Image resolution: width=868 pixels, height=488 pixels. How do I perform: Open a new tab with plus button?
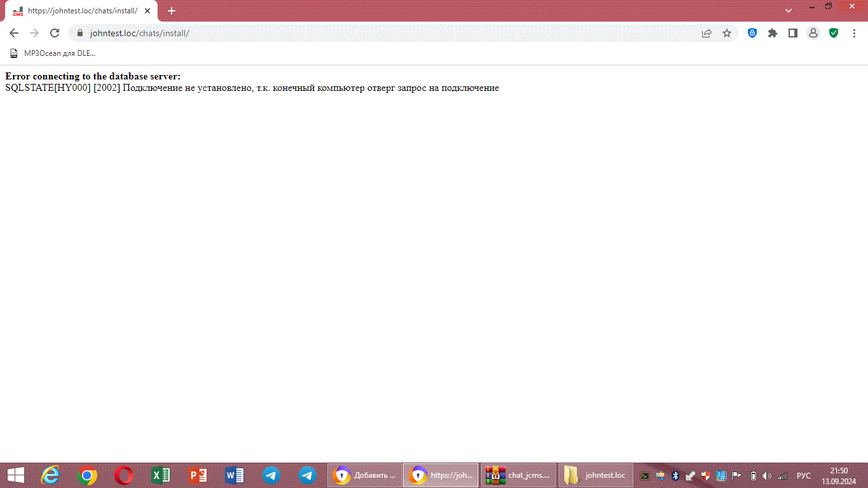[x=172, y=11]
